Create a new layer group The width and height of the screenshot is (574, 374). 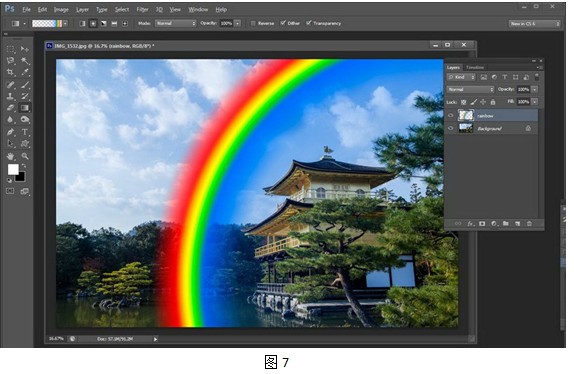click(506, 224)
